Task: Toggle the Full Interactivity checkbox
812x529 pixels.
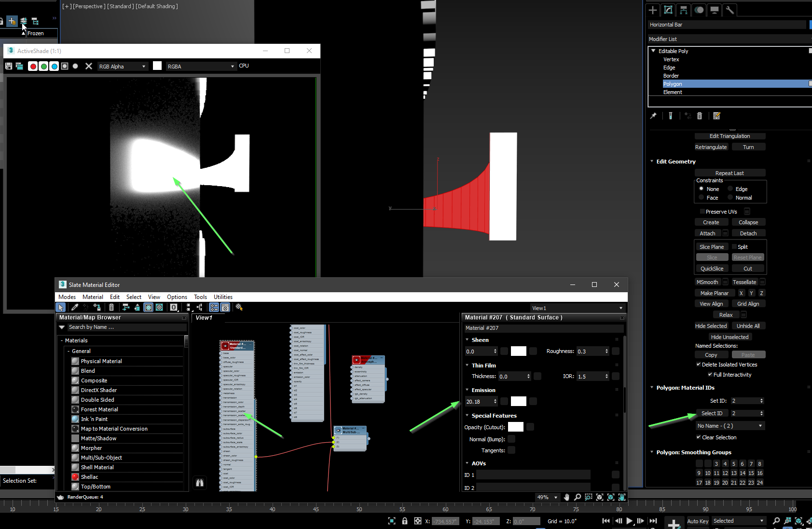Action: tap(710, 374)
